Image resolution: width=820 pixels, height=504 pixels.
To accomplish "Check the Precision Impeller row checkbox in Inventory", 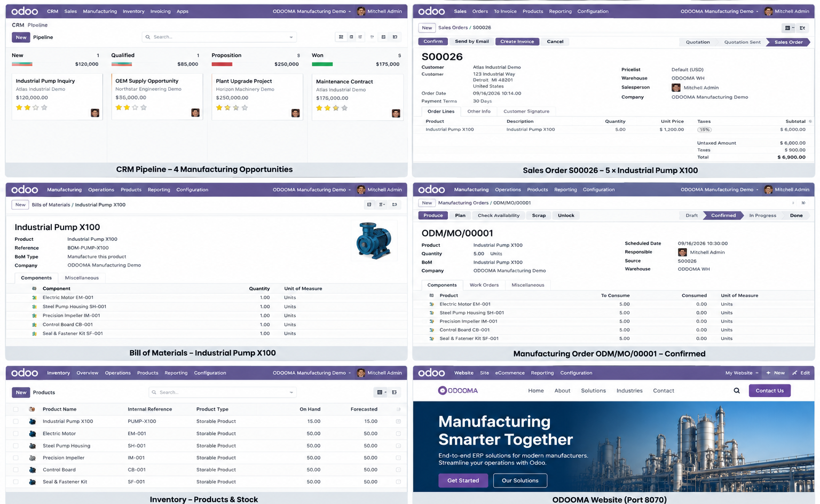I will [x=15, y=458].
